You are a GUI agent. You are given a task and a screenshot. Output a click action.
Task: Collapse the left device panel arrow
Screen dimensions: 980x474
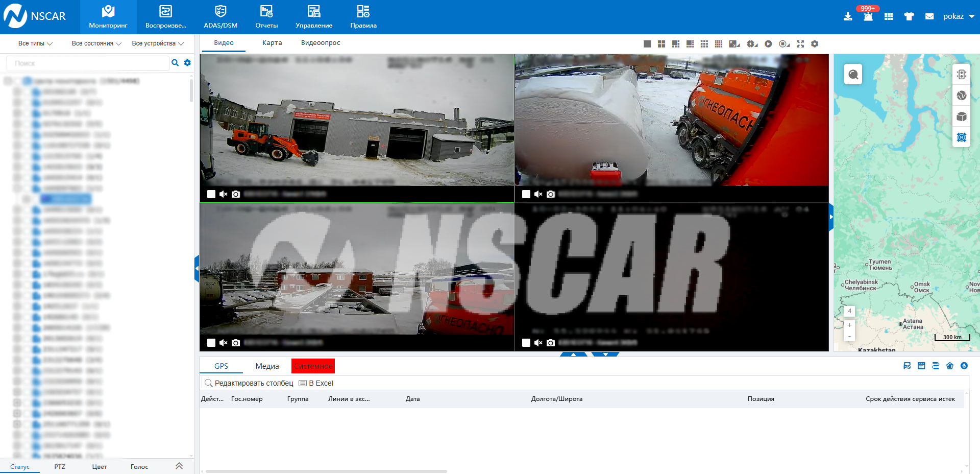197,269
